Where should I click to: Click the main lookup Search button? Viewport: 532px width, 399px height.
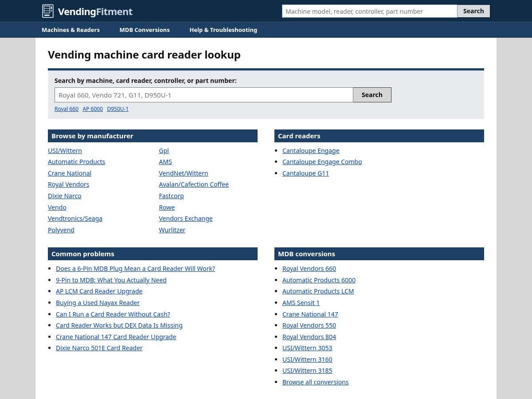(372, 95)
